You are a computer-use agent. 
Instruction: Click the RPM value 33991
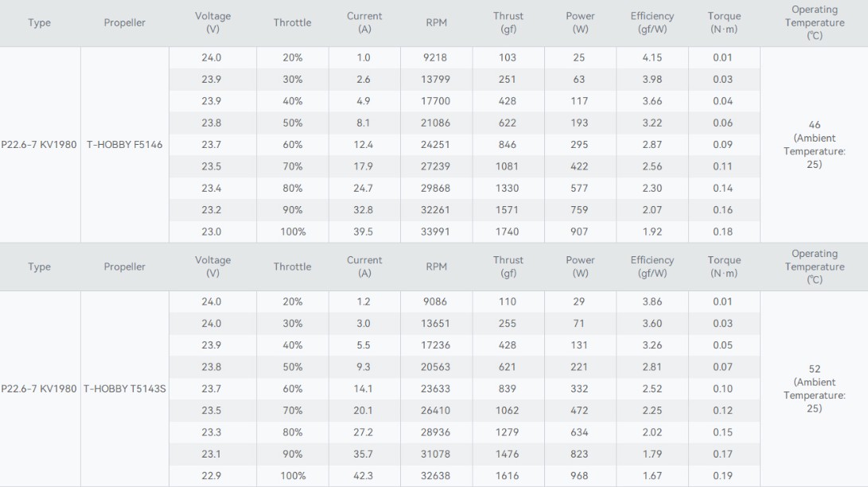(x=436, y=232)
